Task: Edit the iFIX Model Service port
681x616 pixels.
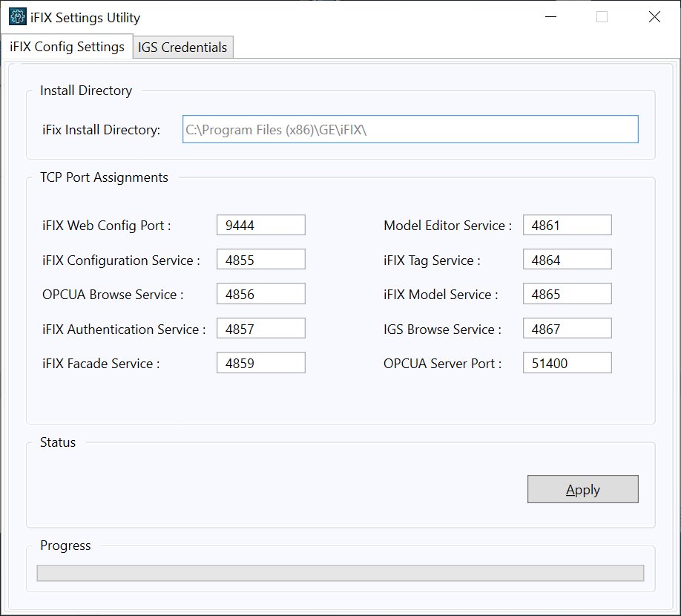Action: coord(567,294)
